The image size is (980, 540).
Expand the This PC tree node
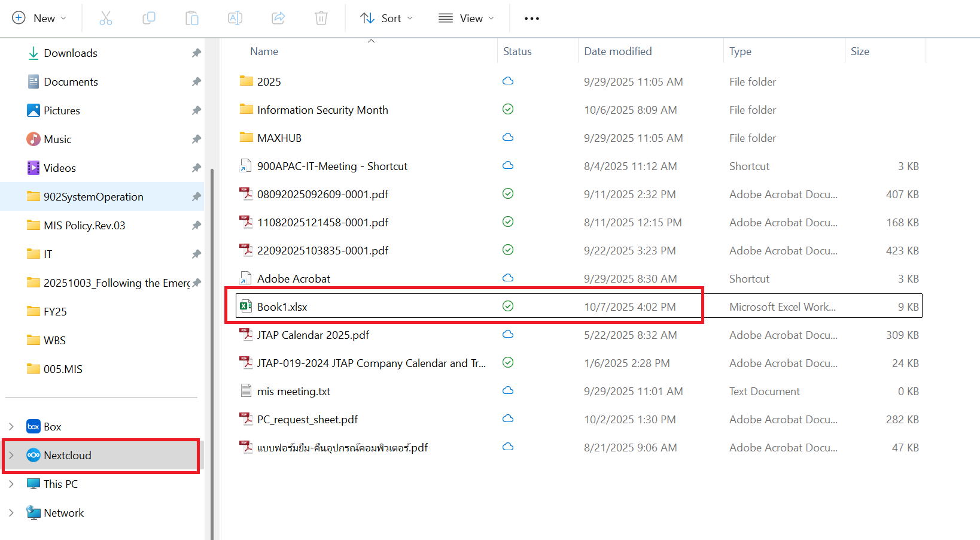pyautogui.click(x=11, y=484)
